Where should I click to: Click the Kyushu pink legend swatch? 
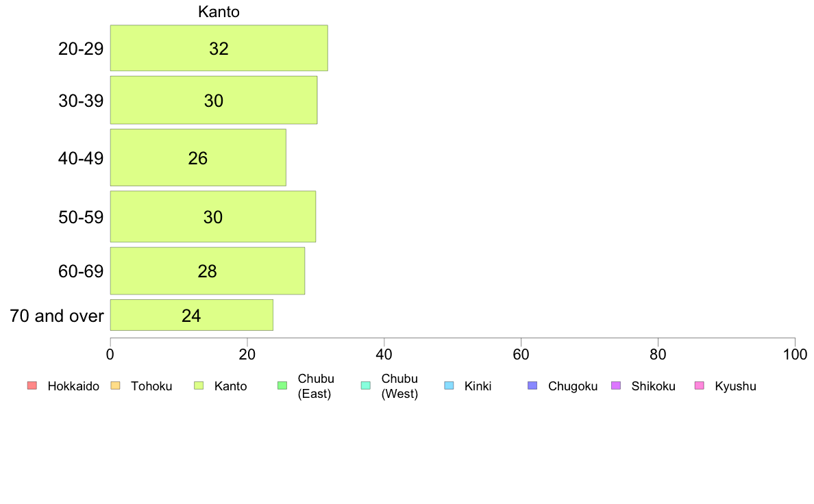pos(700,386)
